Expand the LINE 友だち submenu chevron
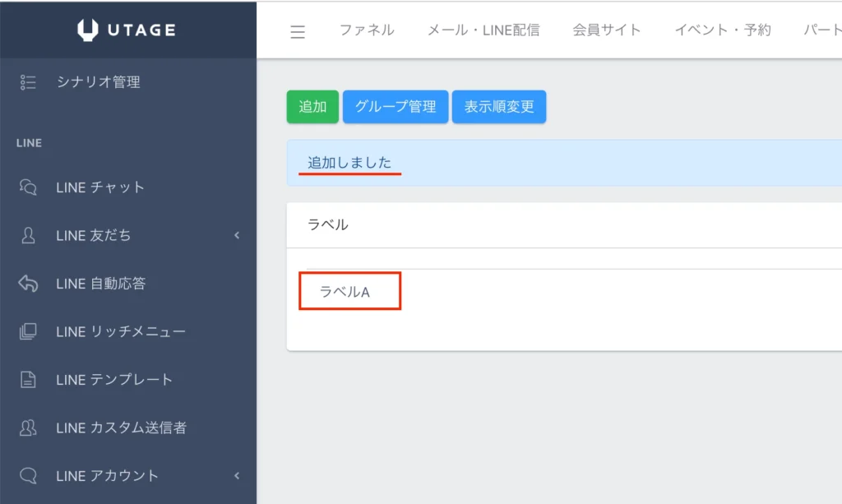The image size is (842, 504). 237,236
